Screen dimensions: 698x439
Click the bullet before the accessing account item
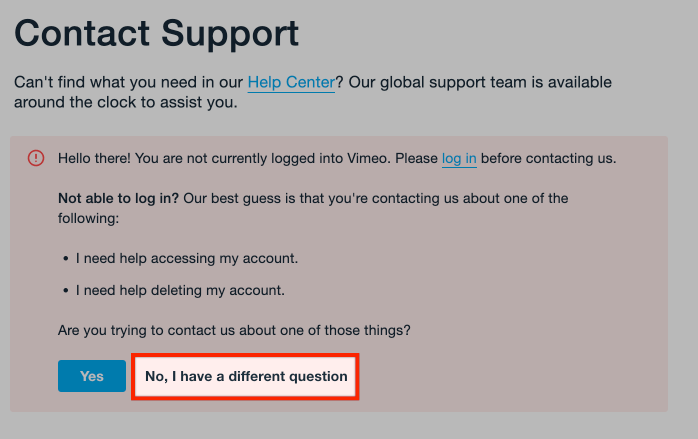click(64, 259)
